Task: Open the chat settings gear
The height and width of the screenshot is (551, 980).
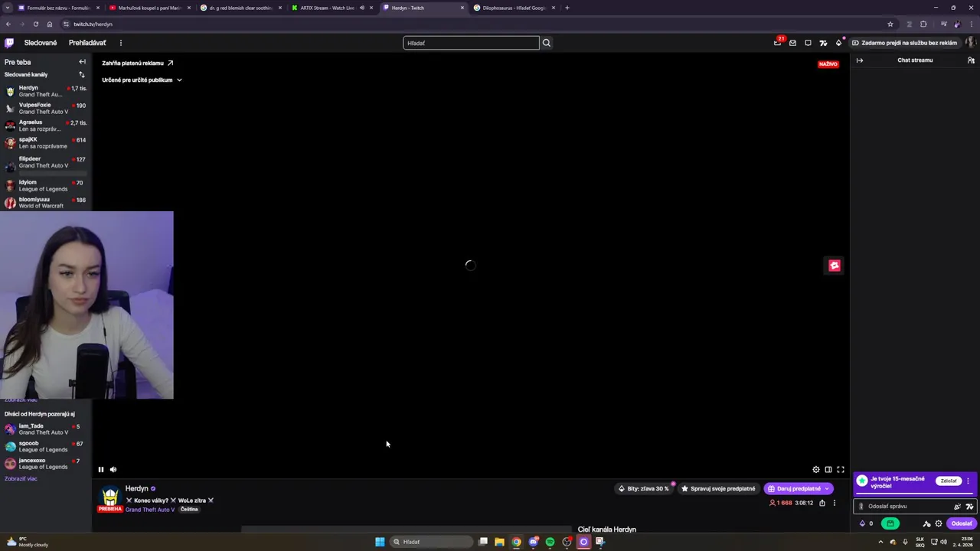Action: (939, 523)
